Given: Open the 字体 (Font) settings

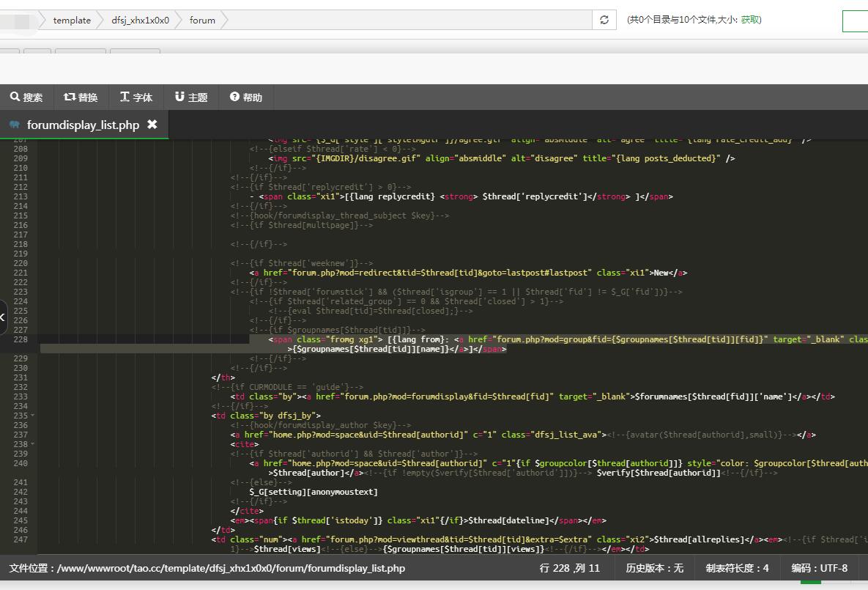Looking at the screenshot, I should 136,97.
